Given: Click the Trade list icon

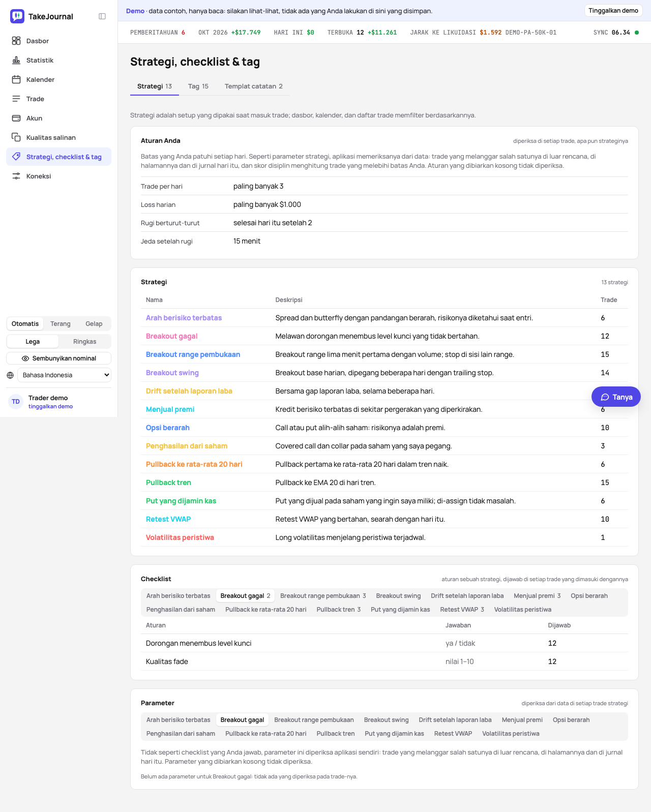Looking at the screenshot, I should [x=16, y=99].
